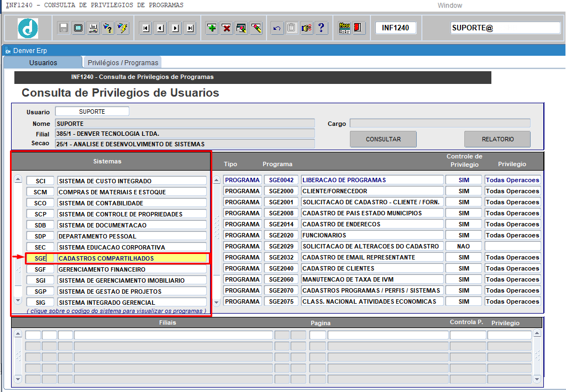Click the programs list scroll-down arrow
The width and height of the screenshot is (566, 392).
pyautogui.click(x=217, y=302)
